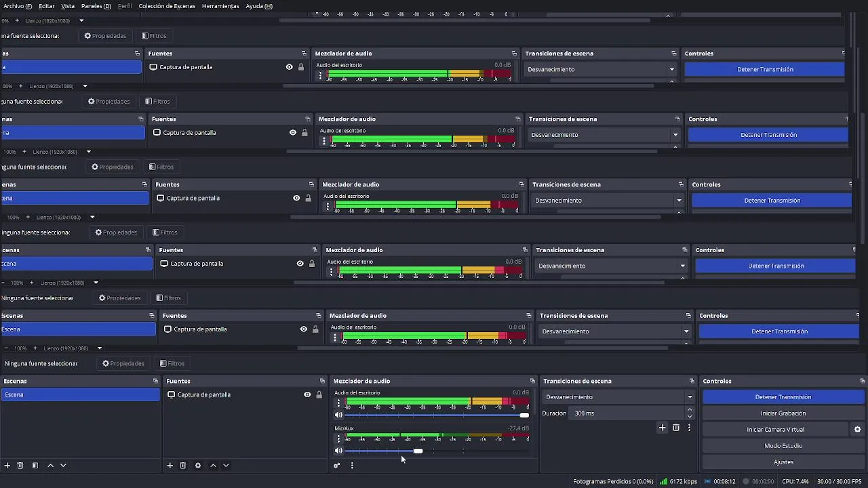The image size is (868, 488).
Task: Click Detener Transmisión in bottom Controles
Action: point(783,397)
